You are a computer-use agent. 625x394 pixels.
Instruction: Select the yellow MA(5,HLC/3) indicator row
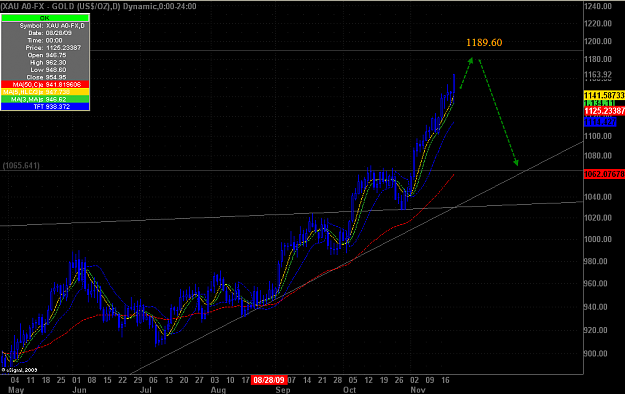pos(45,92)
